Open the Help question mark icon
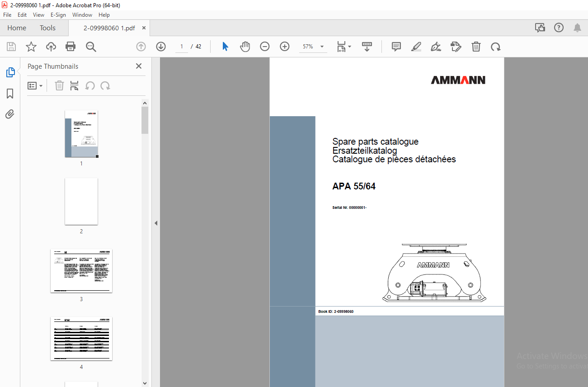 point(559,28)
